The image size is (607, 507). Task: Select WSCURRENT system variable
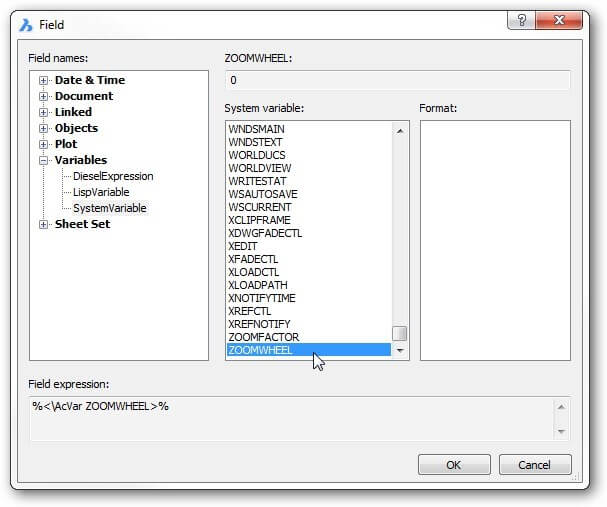point(309,207)
